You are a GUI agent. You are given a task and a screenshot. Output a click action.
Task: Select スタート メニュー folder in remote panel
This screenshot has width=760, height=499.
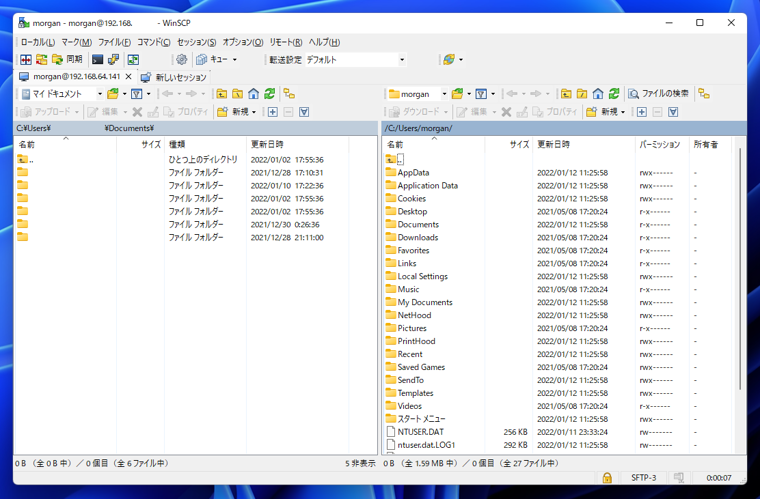click(x=421, y=419)
